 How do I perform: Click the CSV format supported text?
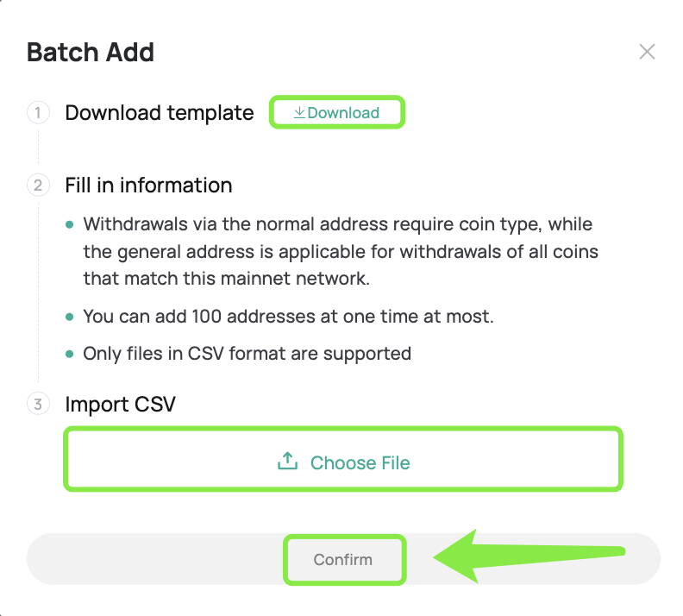tap(247, 354)
